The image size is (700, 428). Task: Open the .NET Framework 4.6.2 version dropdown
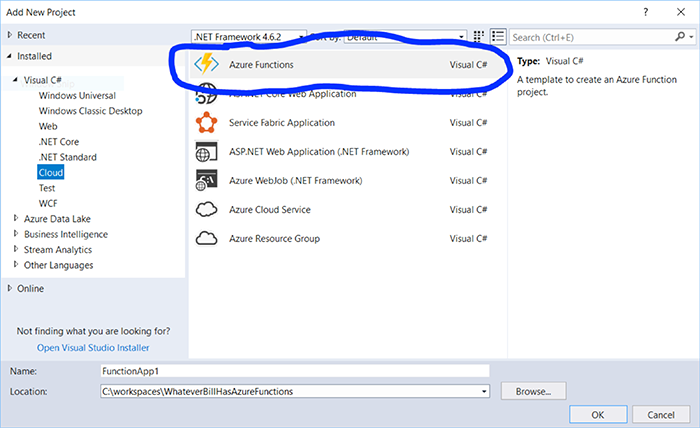click(249, 37)
